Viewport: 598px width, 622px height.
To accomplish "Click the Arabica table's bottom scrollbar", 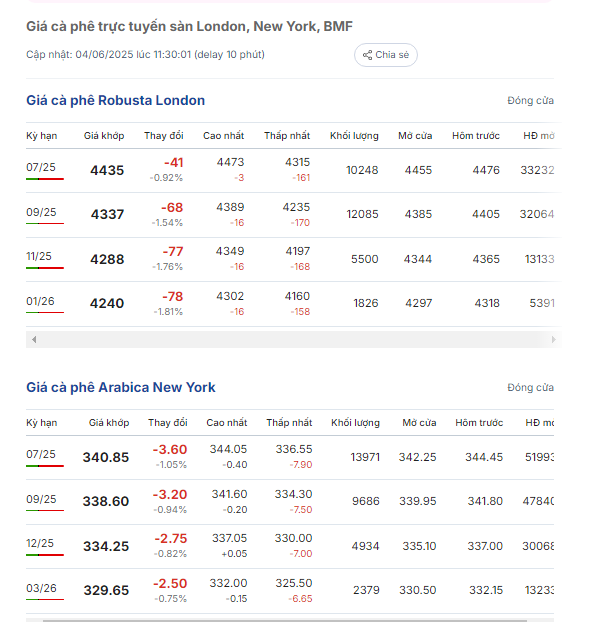I will coord(285,620).
